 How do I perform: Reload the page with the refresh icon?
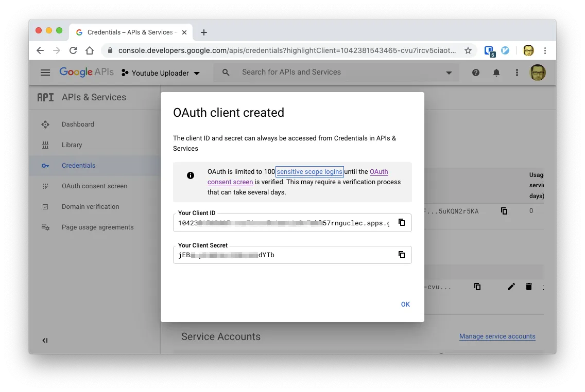click(x=73, y=51)
